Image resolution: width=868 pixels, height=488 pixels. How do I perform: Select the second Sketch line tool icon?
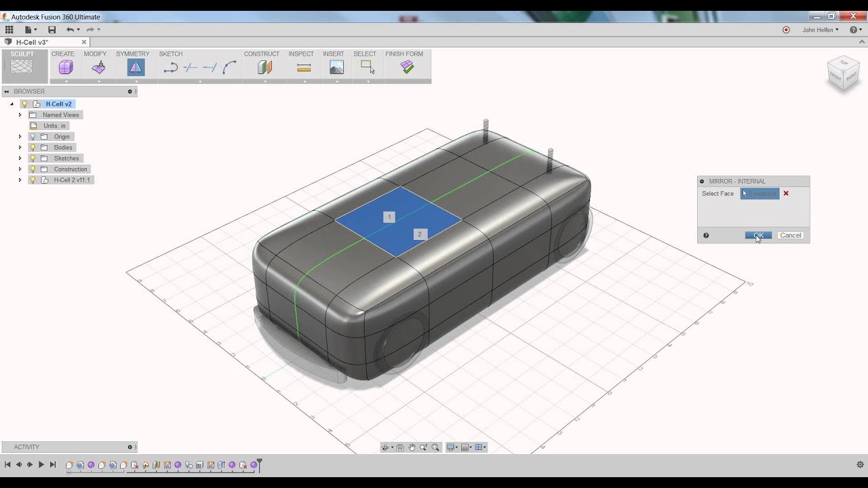coord(191,67)
